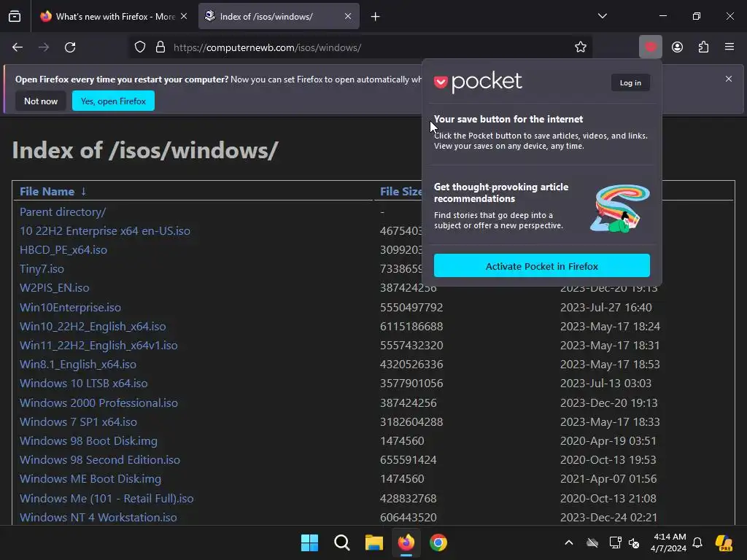
Task: Open the network display tray icon
Action: pyautogui.click(x=615, y=542)
